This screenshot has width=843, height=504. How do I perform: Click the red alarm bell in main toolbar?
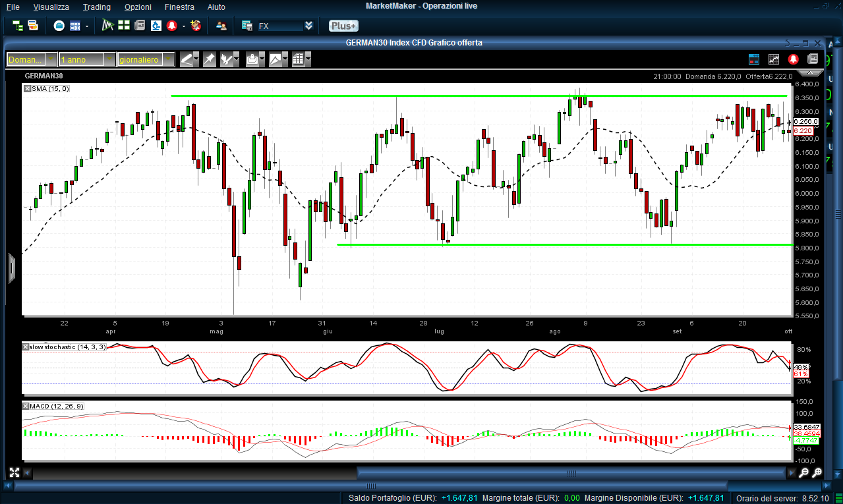tap(172, 26)
